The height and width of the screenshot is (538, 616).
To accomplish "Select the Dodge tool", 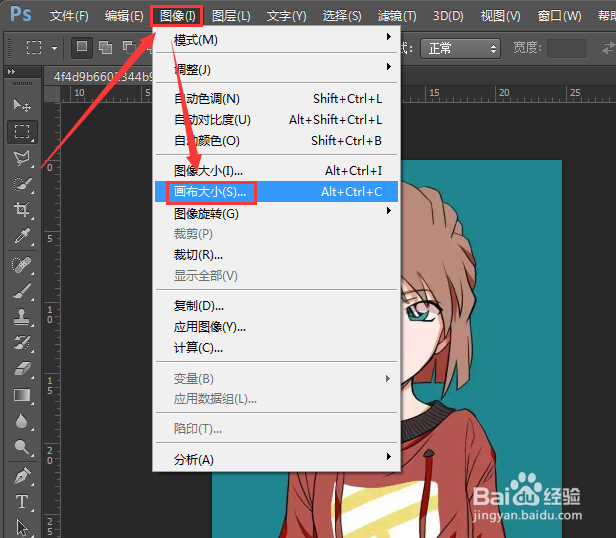I will point(22,447).
